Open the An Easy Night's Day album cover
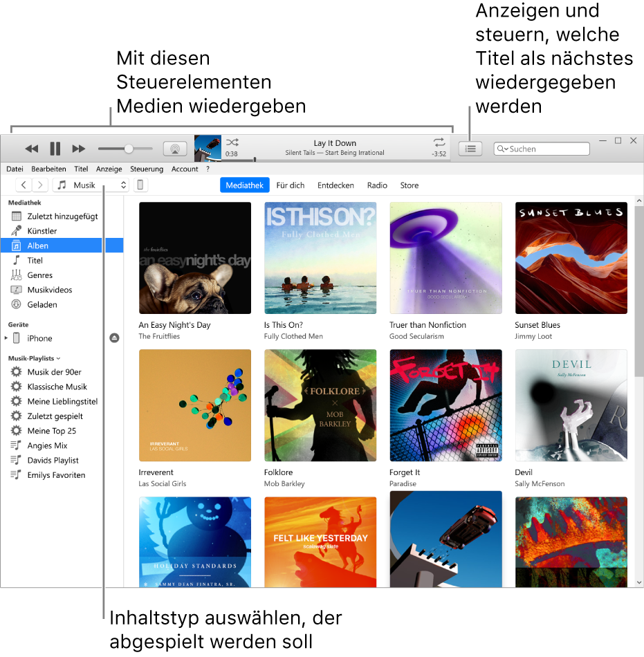The height and width of the screenshot is (657, 644). pyautogui.click(x=195, y=258)
